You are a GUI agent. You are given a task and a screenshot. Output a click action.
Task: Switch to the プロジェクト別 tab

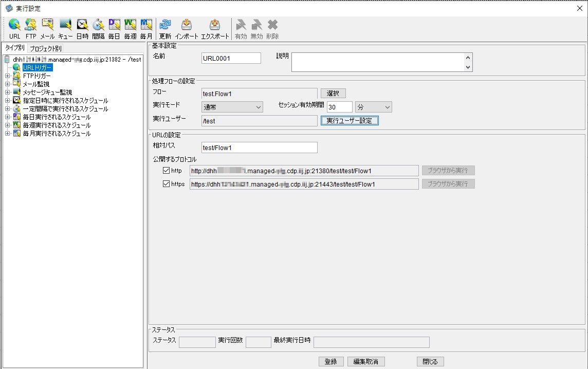(x=45, y=48)
